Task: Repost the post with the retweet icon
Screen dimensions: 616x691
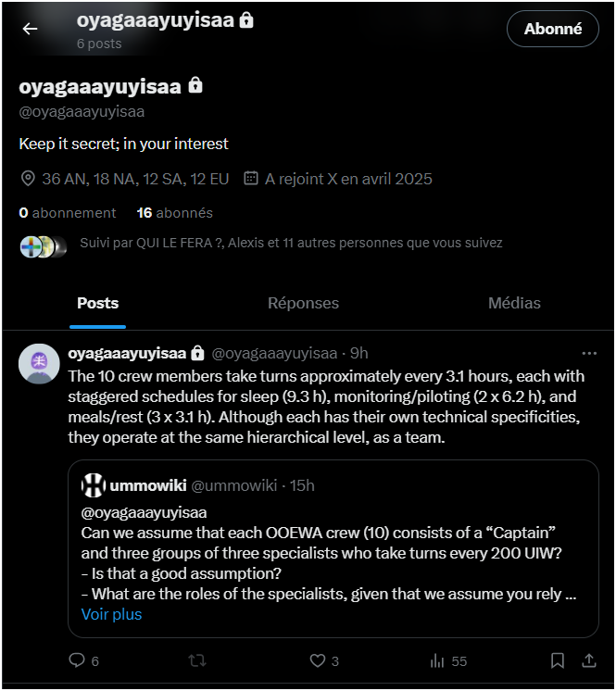Action: tap(197, 660)
